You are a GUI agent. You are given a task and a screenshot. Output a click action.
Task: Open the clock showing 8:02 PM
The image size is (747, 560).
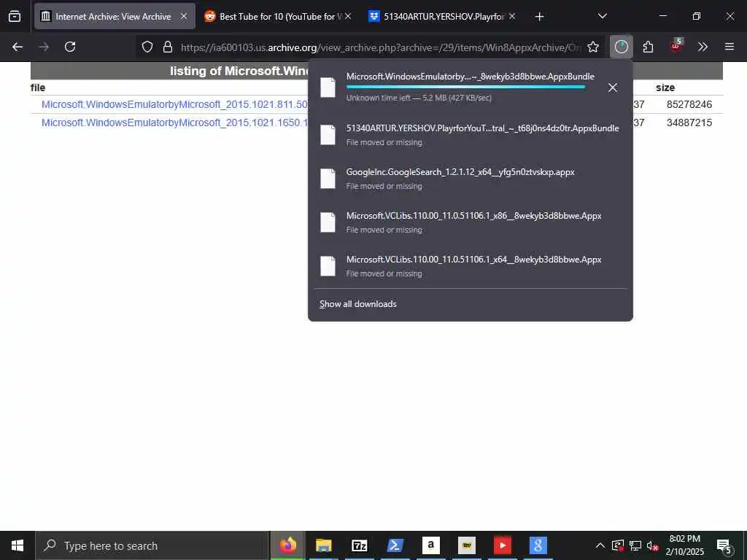click(x=684, y=545)
